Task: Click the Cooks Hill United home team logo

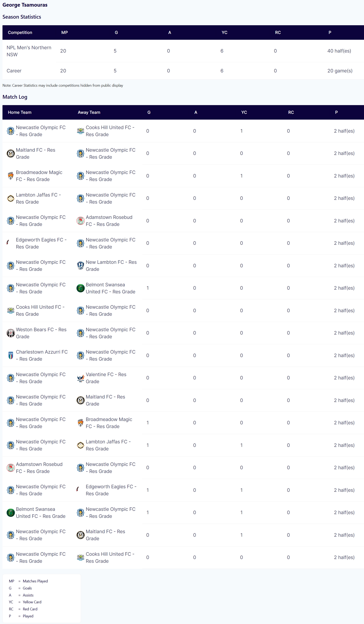Action: coord(11,311)
